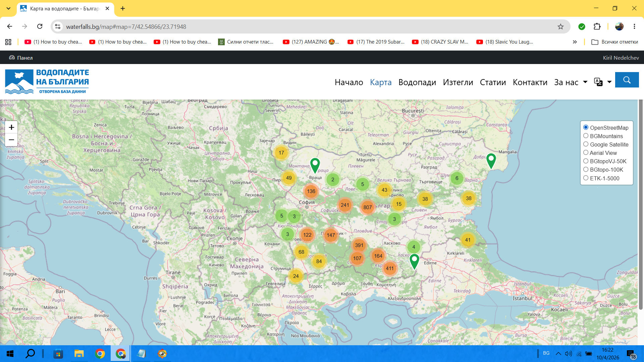Viewport: 644px width, 362px height.
Task: Open the site search magnifier button
Action: click(627, 80)
